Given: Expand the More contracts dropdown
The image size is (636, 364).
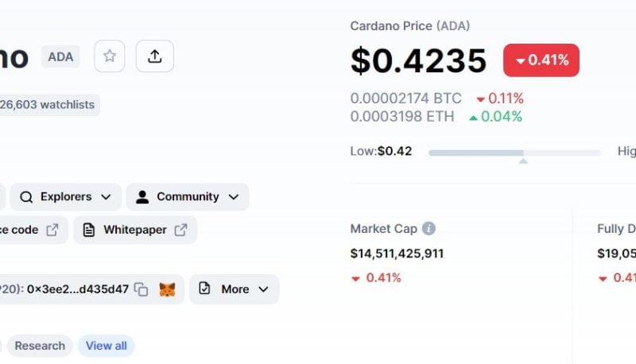Looking at the screenshot, I should click(x=234, y=289).
